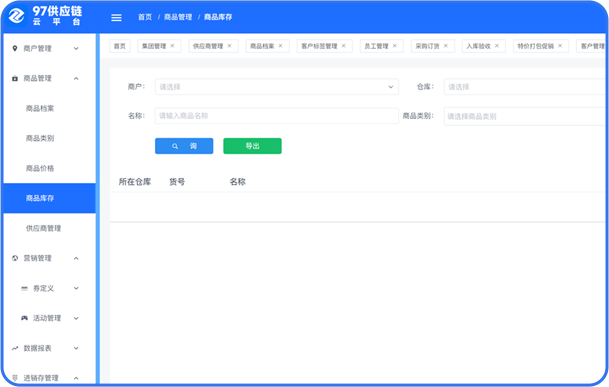
Task: Close the 商品档案 tab
Action: 280,46
